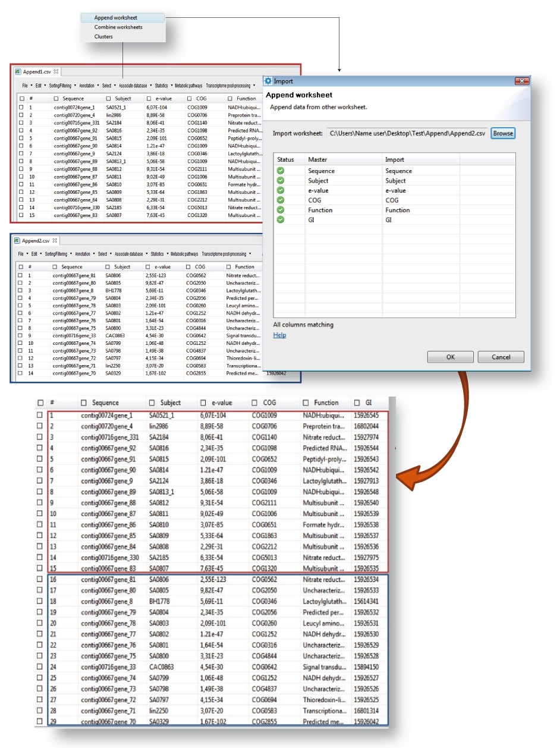Image resolution: width=560 pixels, height=748 pixels.
Task: Tick the row 5 checkbox in Append2.csv
Action: 21,305
